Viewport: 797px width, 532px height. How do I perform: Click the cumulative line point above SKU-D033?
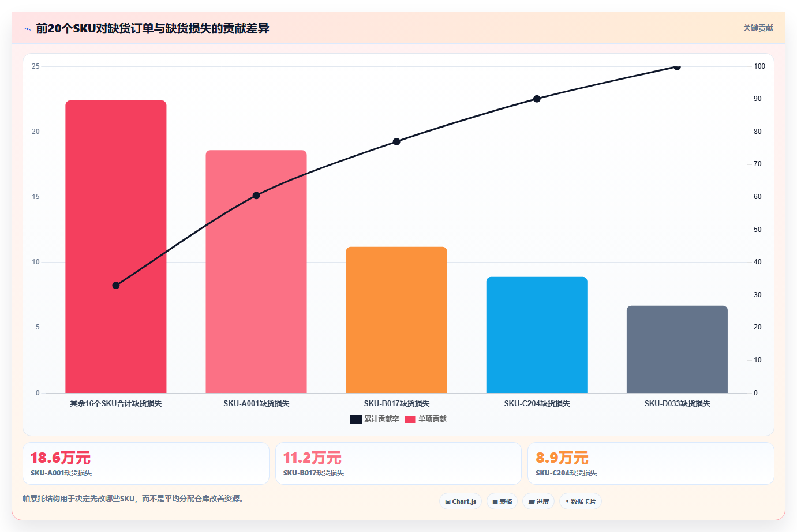click(x=677, y=67)
